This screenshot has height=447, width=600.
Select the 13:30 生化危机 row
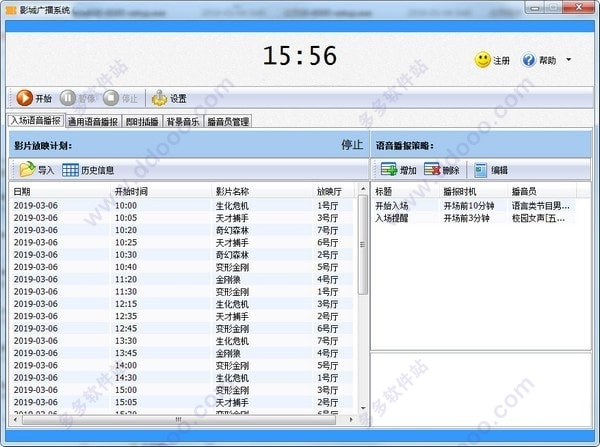coord(182,341)
